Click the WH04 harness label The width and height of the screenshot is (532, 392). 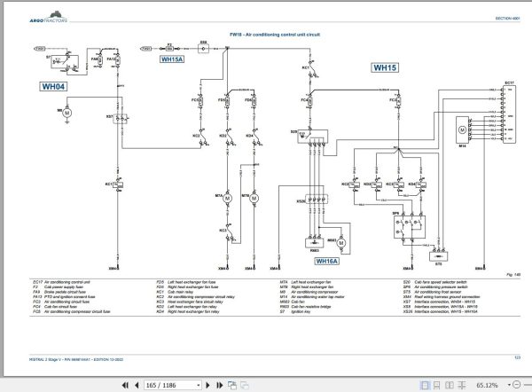pos(53,87)
